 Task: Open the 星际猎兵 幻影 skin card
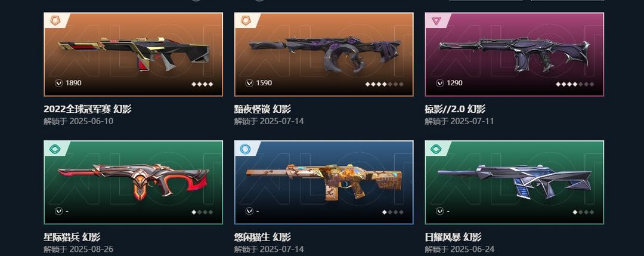[x=134, y=183]
